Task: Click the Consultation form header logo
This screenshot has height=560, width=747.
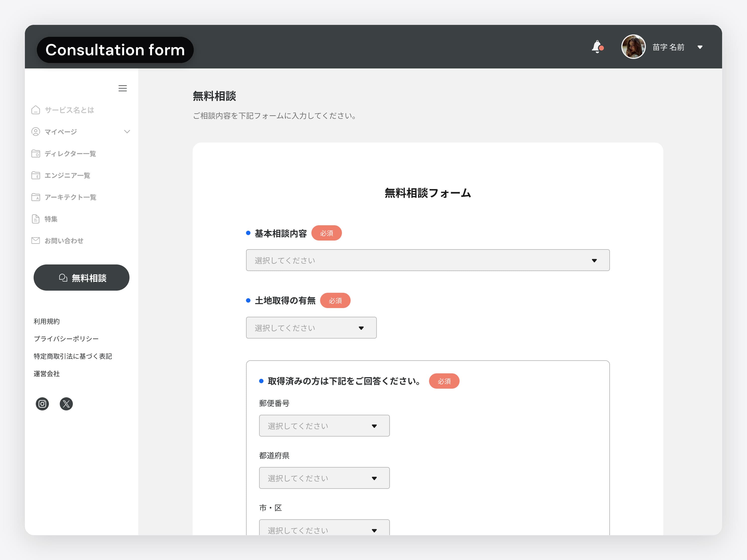Action: pyautogui.click(x=115, y=50)
